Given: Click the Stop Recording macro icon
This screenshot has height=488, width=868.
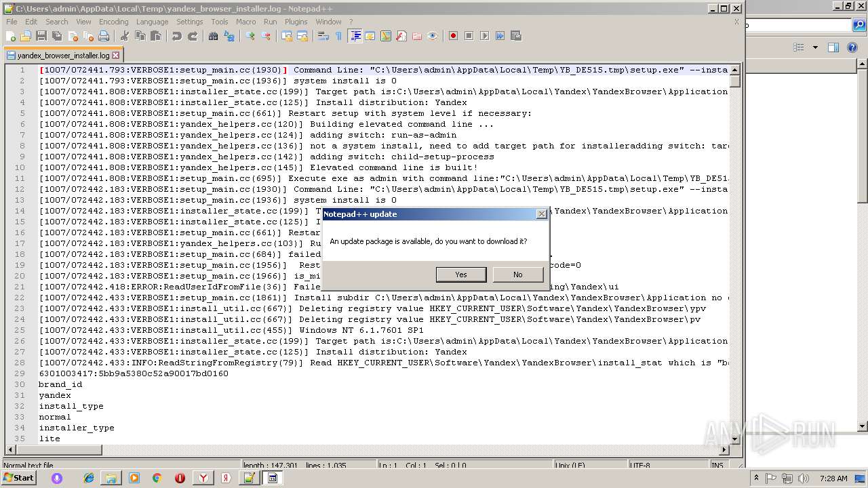Looking at the screenshot, I should [x=469, y=36].
